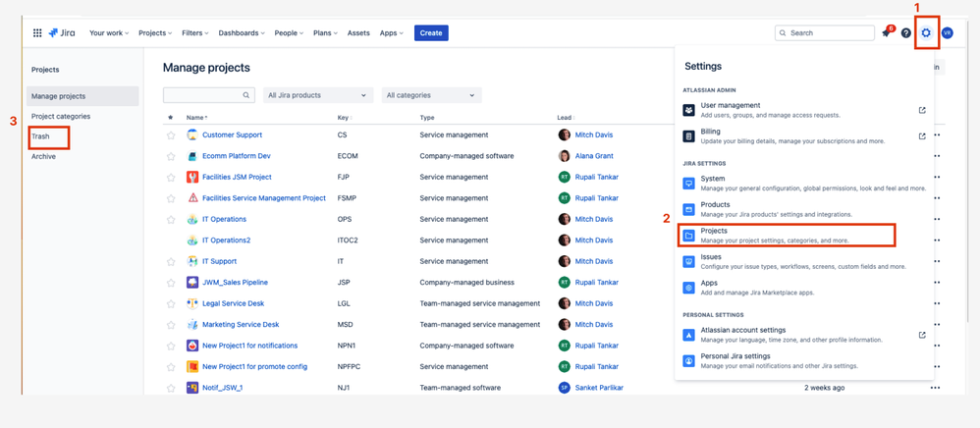The width and height of the screenshot is (980, 428).
Task: Open the Notif_JSW_1 row more-actions menu
Action: pos(935,388)
